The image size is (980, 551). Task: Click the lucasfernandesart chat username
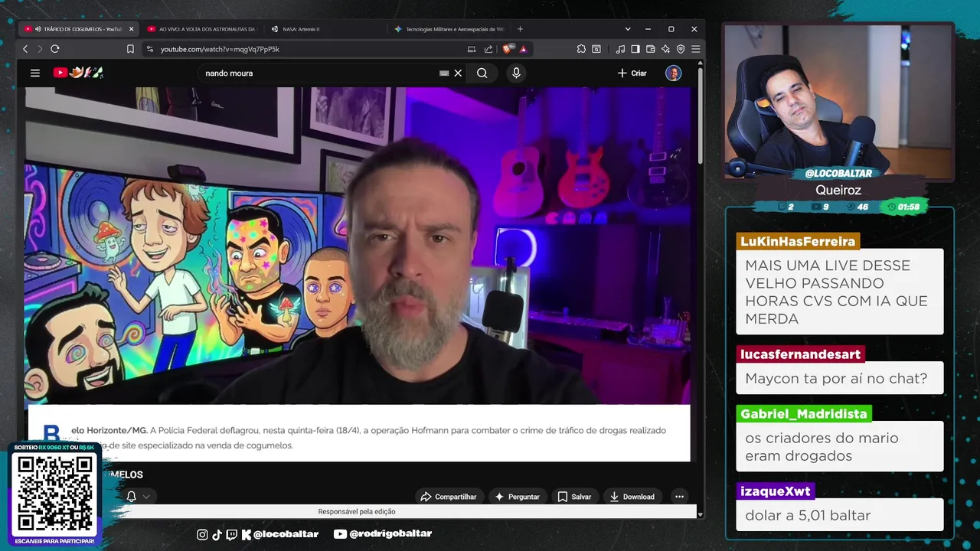(x=801, y=354)
